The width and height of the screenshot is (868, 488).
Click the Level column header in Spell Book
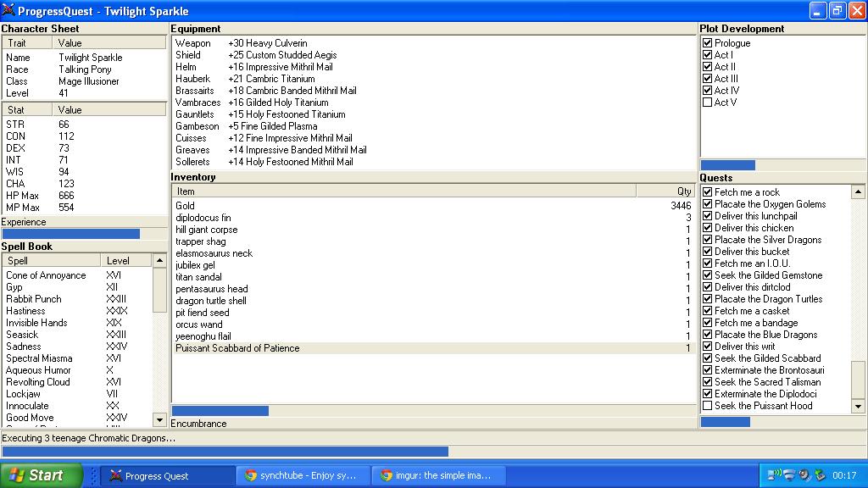pyautogui.click(x=126, y=261)
